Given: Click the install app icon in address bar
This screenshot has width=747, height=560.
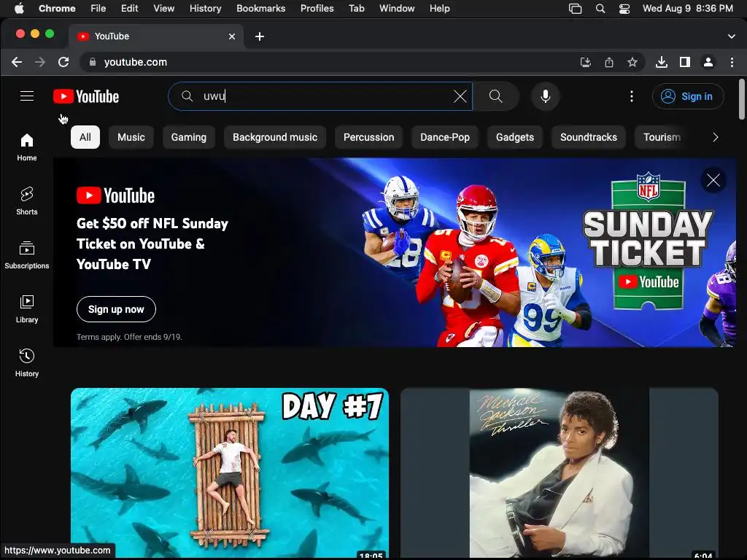Looking at the screenshot, I should 586,62.
